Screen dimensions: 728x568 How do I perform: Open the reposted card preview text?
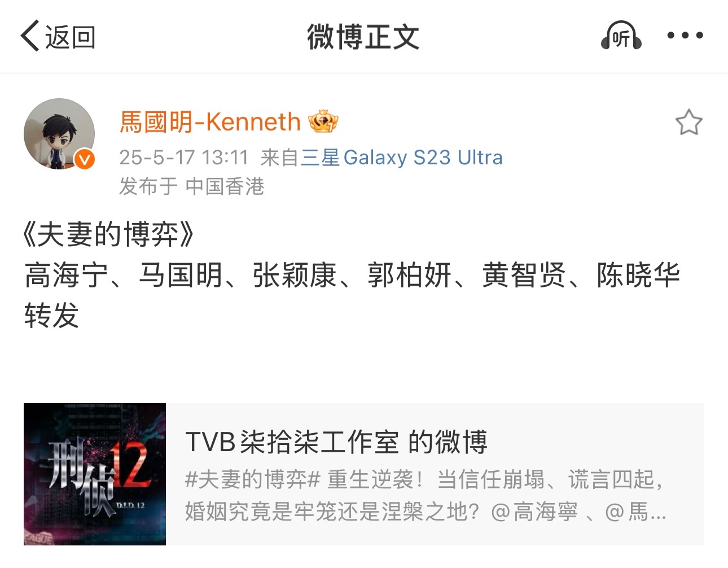point(426,496)
